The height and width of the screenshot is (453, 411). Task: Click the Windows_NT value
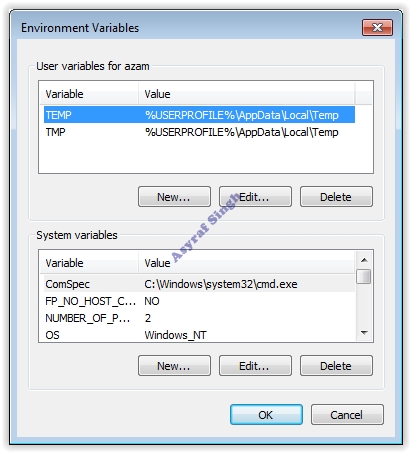click(x=175, y=335)
